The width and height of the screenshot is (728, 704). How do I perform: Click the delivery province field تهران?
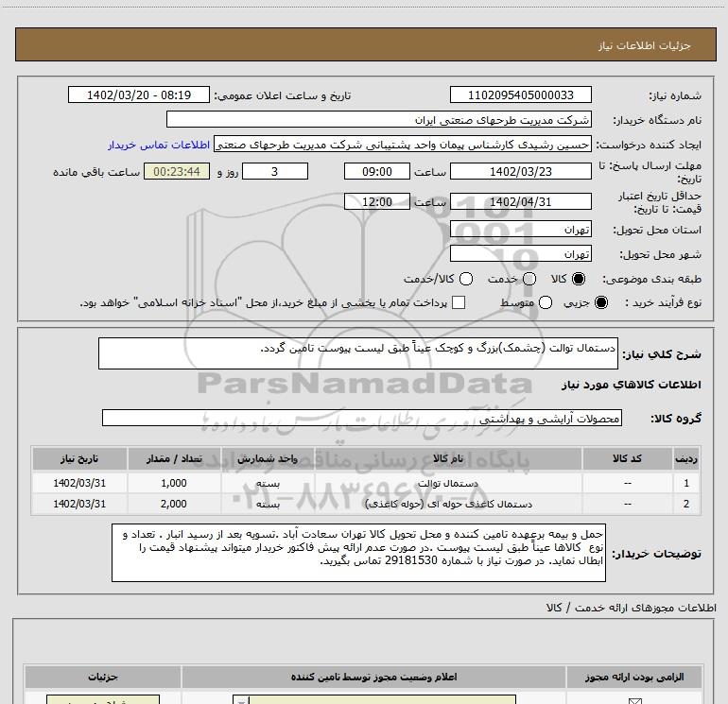click(x=520, y=230)
